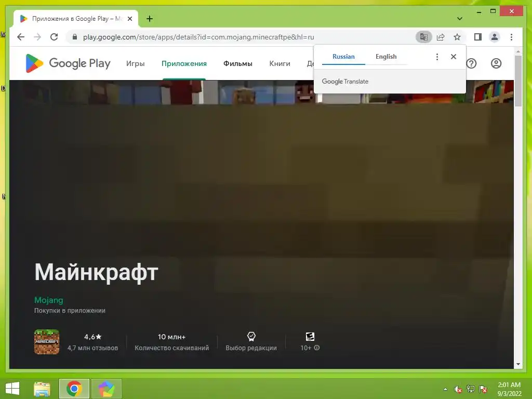Viewport: 532px width, 399px height.
Task: Open the Фильмы section
Action: pos(238,63)
